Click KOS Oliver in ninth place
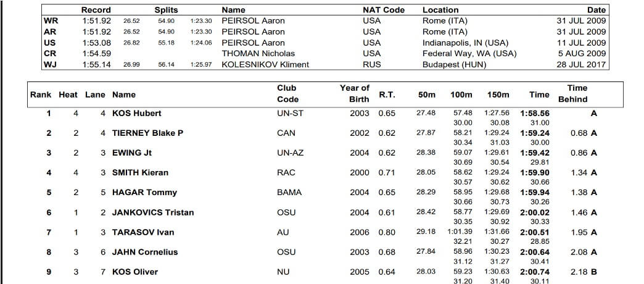Image resolution: width=644 pixels, height=284 pixels. 135,272
